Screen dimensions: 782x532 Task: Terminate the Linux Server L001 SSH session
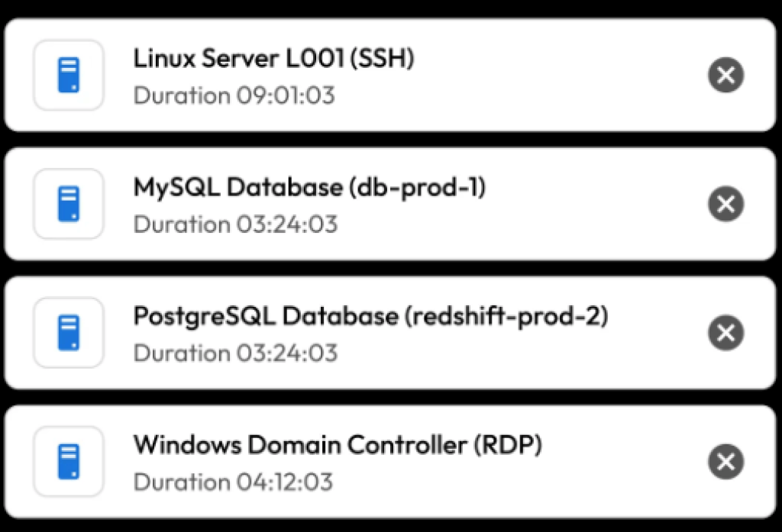point(725,76)
